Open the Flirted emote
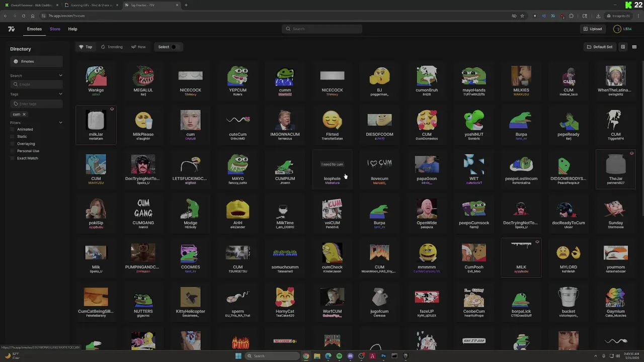644x362 pixels. click(x=332, y=125)
